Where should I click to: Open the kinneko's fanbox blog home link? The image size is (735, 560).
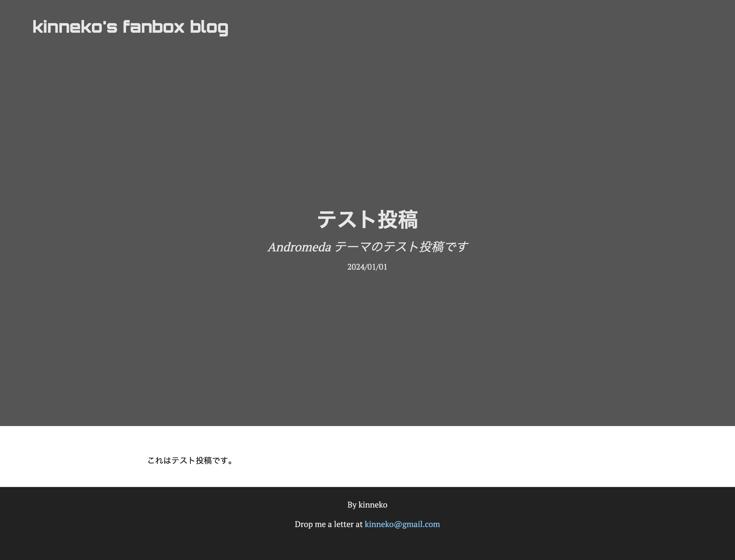(x=130, y=27)
